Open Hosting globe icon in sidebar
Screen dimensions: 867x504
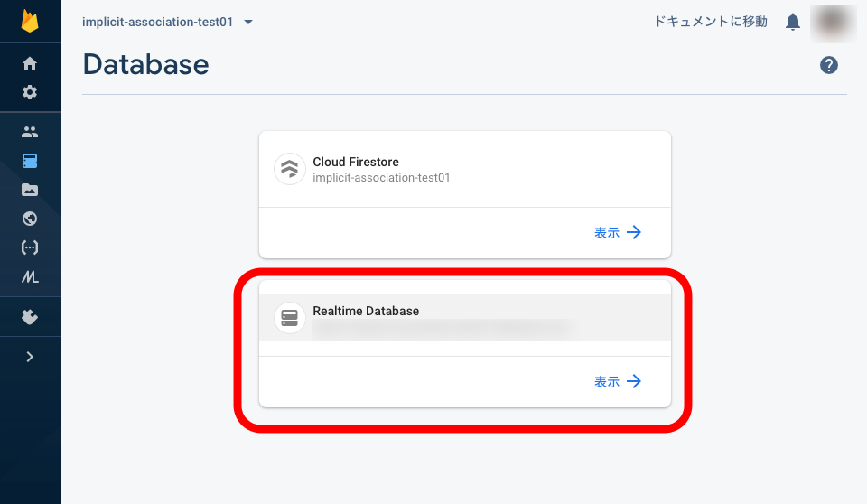[30, 219]
